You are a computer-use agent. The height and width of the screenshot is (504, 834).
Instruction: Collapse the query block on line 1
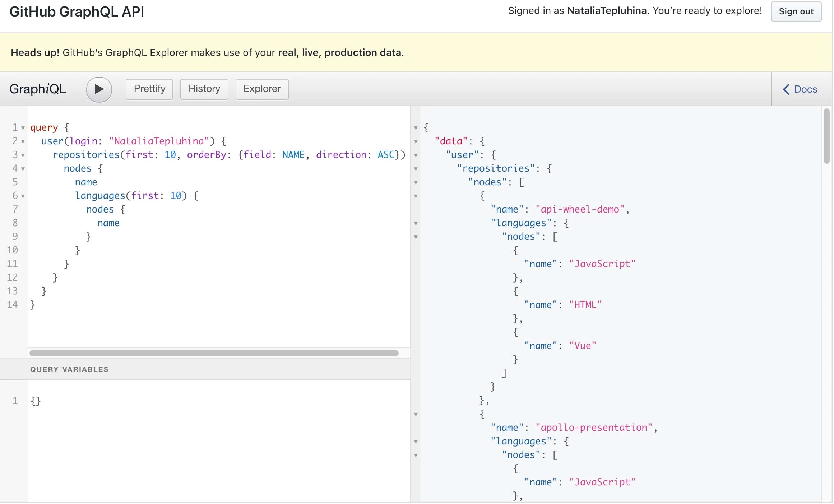pos(23,128)
